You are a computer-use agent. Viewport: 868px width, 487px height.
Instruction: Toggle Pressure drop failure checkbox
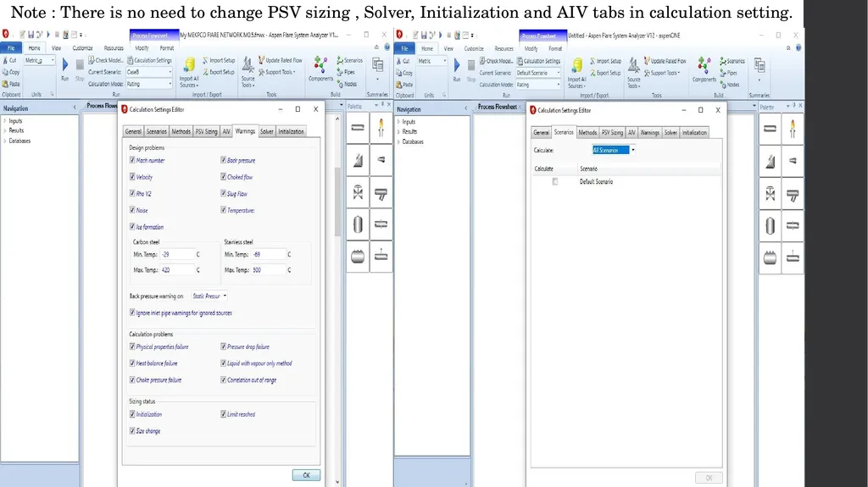tap(223, 346)
